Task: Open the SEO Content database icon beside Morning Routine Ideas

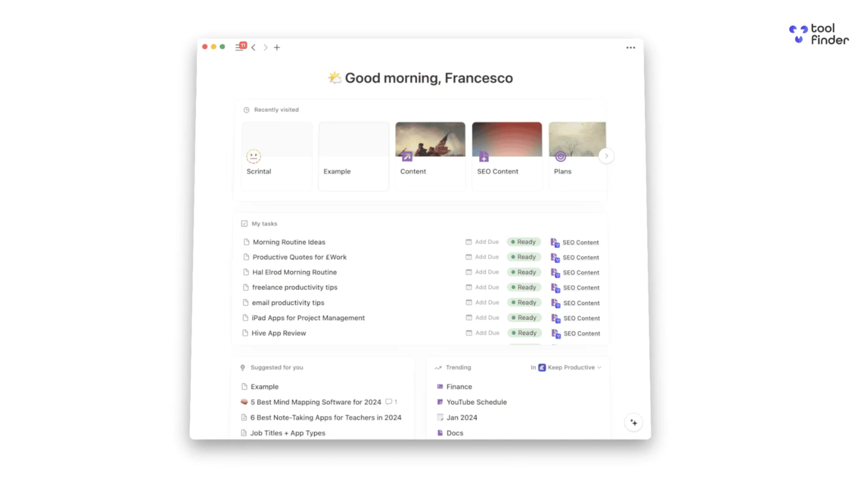Action: coord(555,242)
